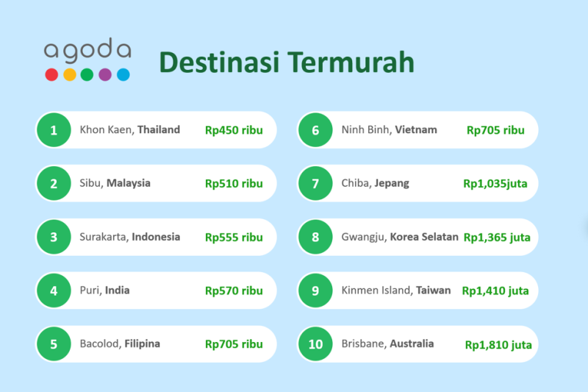Screen dimensions: 588x392
Task: Click the Destinasi Termurah heading
Action: click(x=287, y=63)
